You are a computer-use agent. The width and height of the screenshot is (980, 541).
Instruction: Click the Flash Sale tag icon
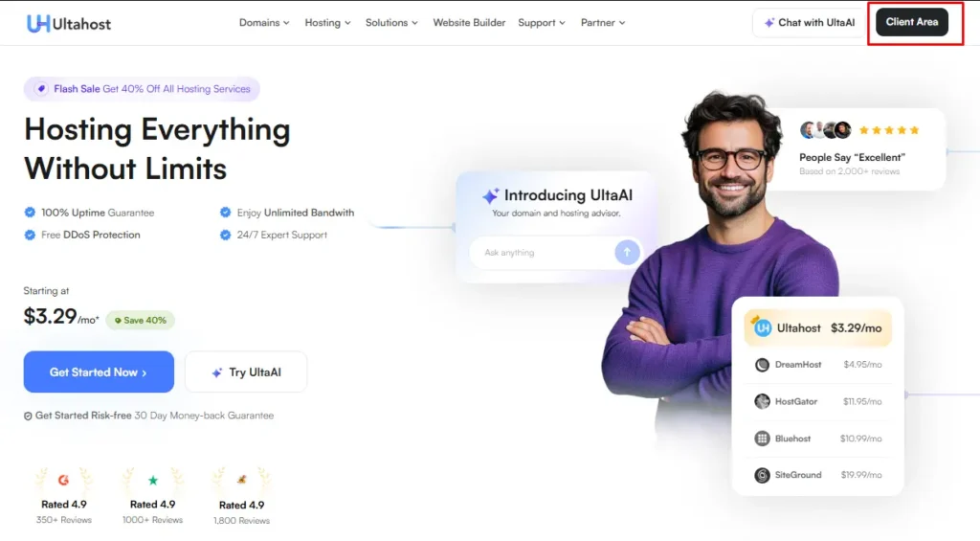point(41,89)
